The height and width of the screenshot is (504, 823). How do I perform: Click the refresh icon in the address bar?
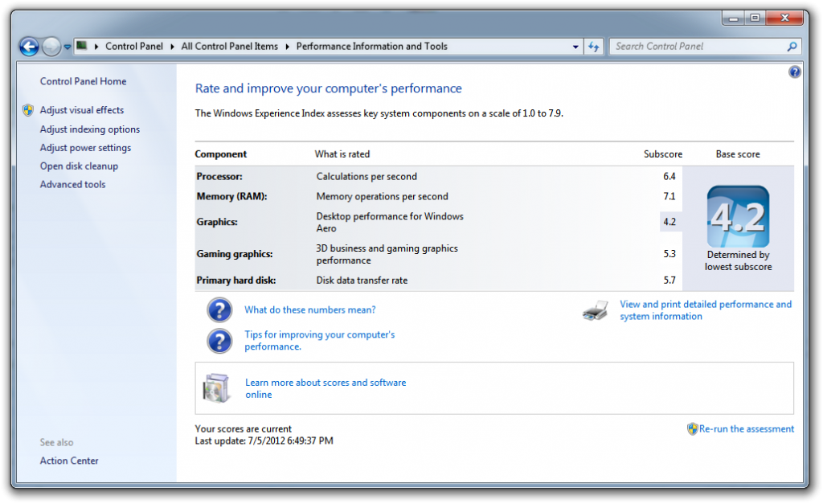[x=593, y=46]
